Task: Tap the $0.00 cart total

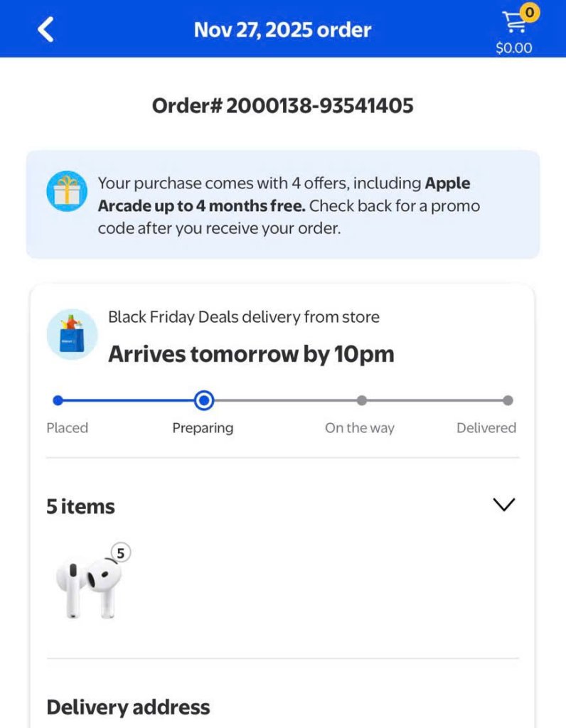Action: (513, 48)
